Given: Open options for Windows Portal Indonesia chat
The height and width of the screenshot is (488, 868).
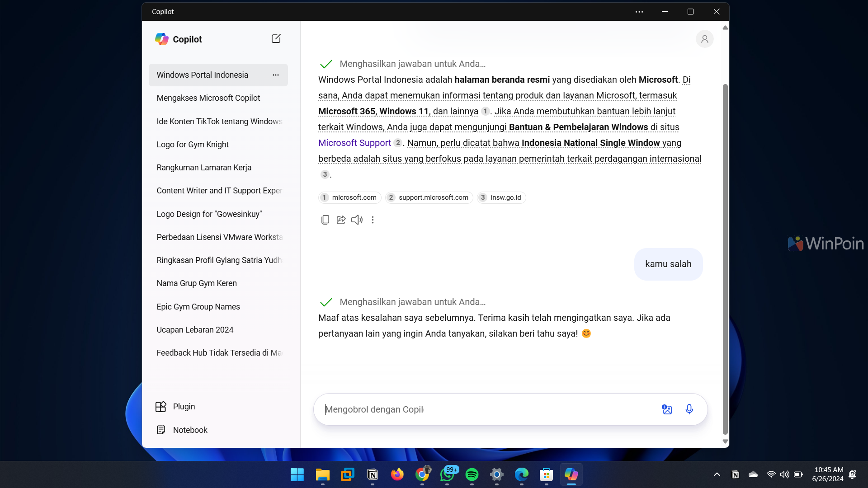Looking at the screenshot, I should point(276,75).
